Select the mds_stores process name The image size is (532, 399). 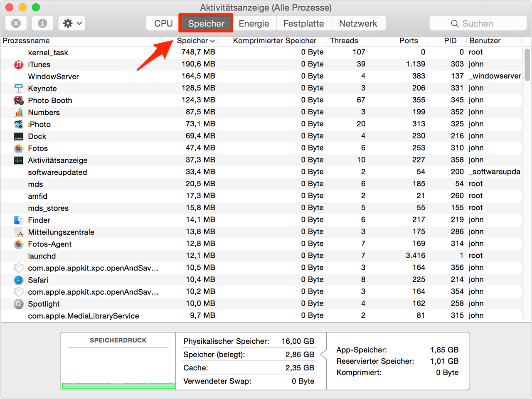click(48, 208)
